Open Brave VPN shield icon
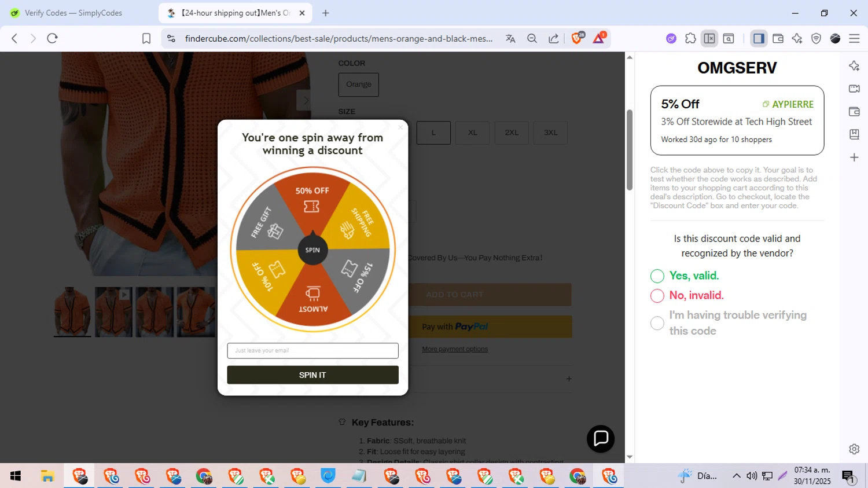The width and height of the screenshot is (868, 488). 816,38
